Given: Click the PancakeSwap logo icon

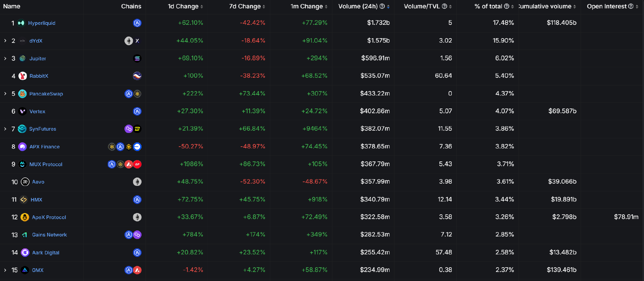Looking at the screenshot, I should [x=22, y=94].
